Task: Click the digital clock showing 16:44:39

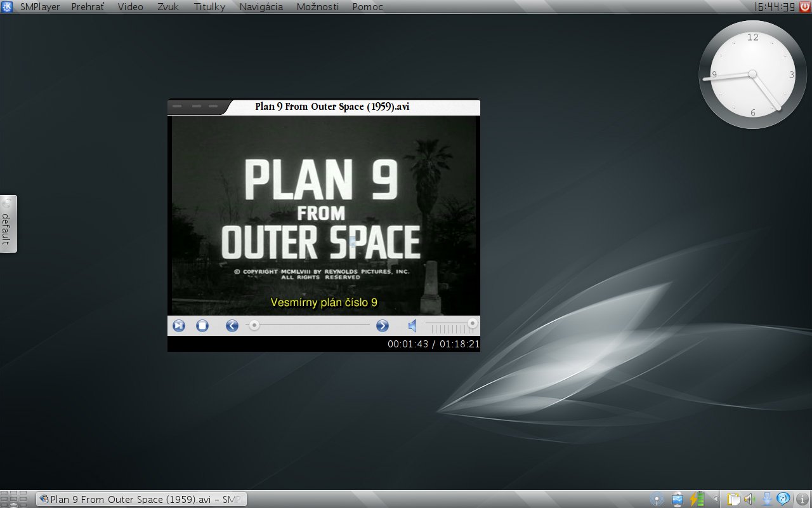Action: (775, 7)
